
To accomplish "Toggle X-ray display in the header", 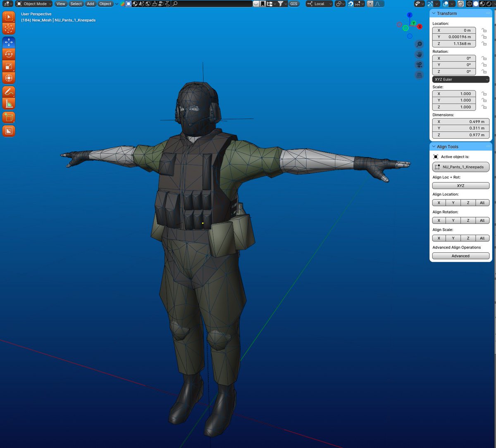I will pos(460,4).
